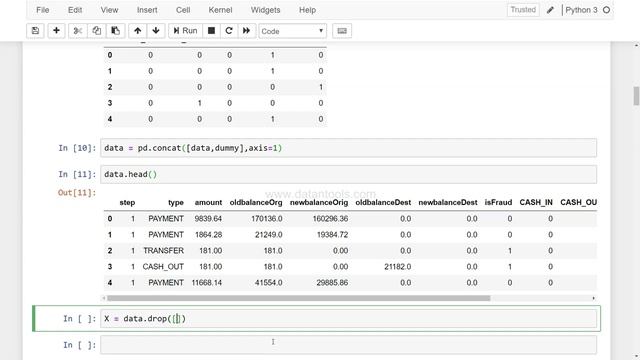The height and width of the screenshot is (360, 640).
Task: Open the Insert menu
Action: (x=147, y=10)
